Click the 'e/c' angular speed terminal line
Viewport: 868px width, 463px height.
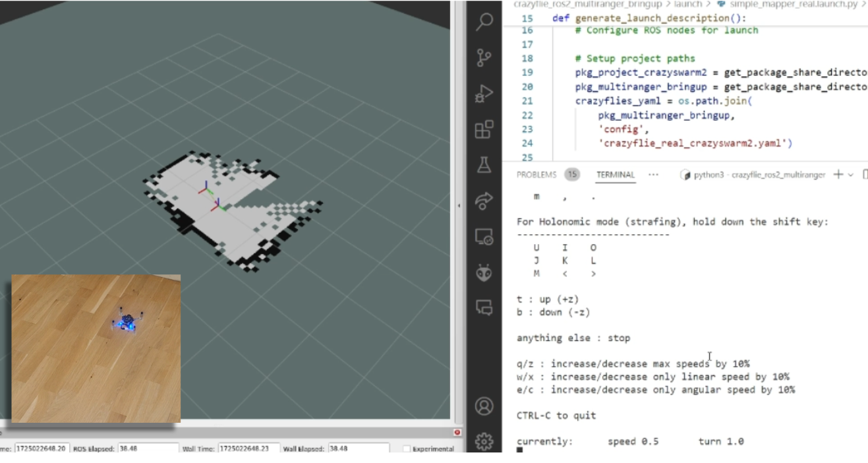click(x=656, y=390)
